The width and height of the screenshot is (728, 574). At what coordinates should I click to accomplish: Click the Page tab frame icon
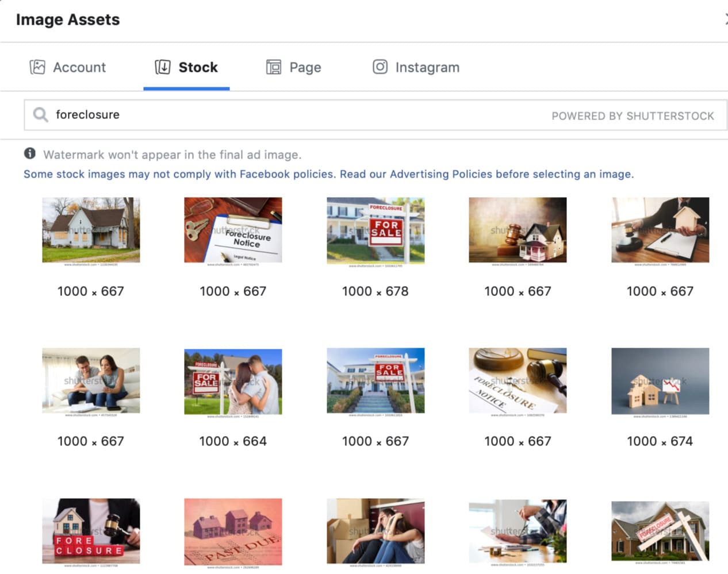[x=274, y=67]
